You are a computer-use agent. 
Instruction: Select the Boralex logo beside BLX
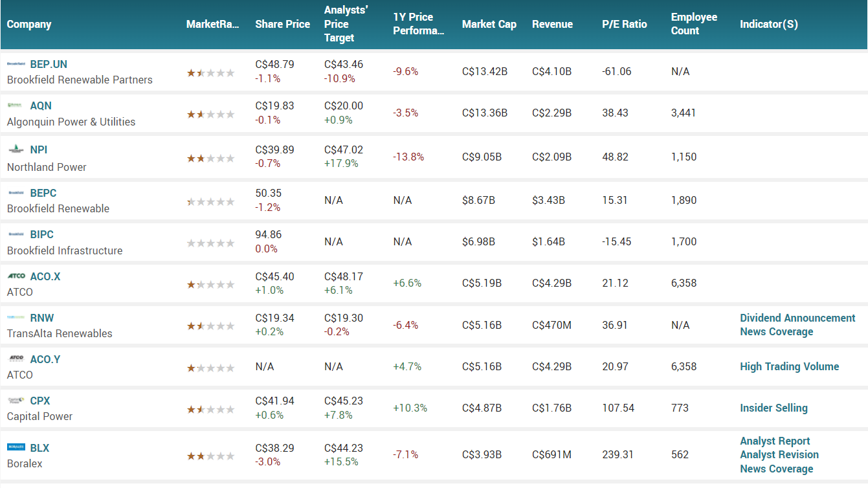coord(17,447)
